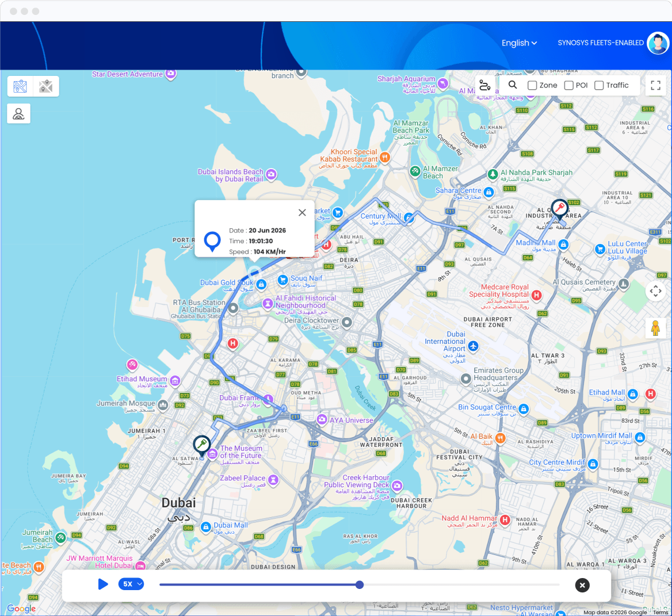Open the Google logo link
Image resolution: width=672 pixels, height=616 pixels.
[21, 609]
